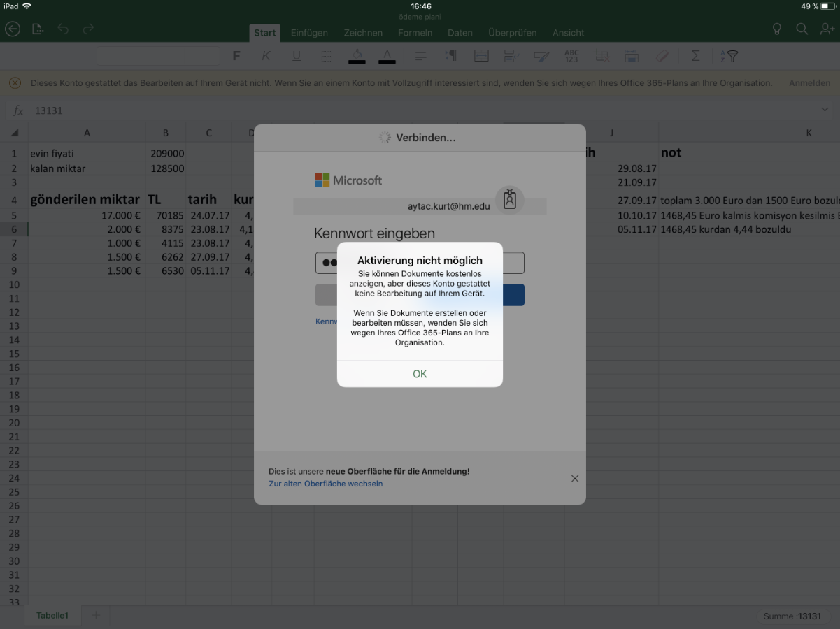Click the AutoSum sigma icon
This screenshot has height=629, width=840.
[695, 56]
